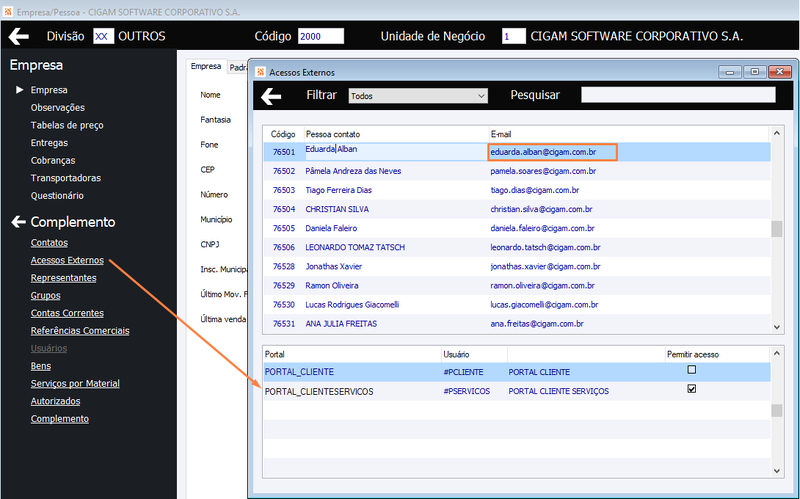This screenshot has width=800, height=499.
Task: Click the triangle marker beside Empresa item
Action: click(x=19, y=90)
